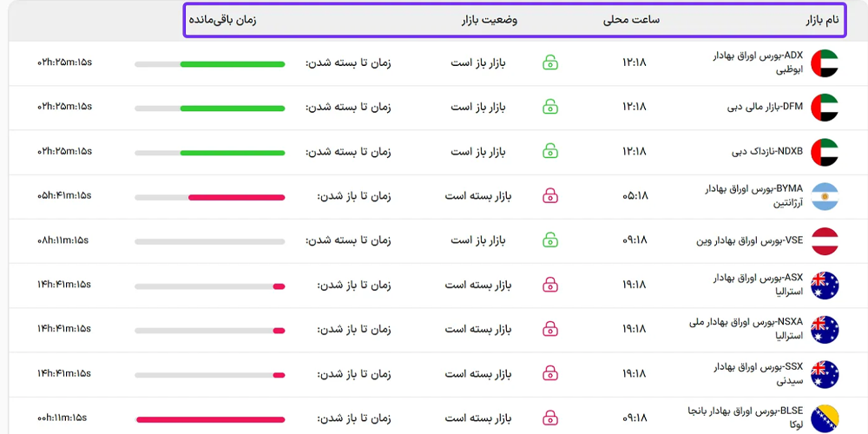This screenshot has width=868, height=434.
Task: Click the Bosnia flag in the BLSE row
Action: pyautogui.click(x=824, y=418)
